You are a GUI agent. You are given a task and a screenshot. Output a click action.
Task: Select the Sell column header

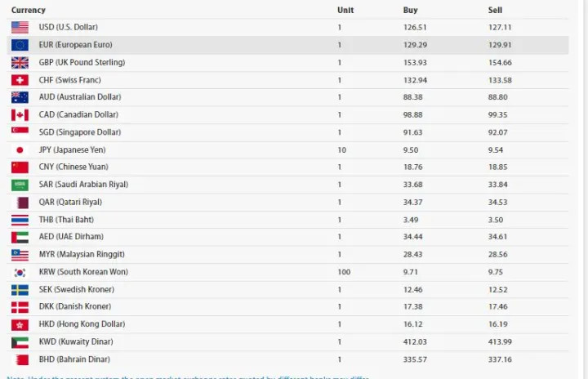[x=495, y=10]
